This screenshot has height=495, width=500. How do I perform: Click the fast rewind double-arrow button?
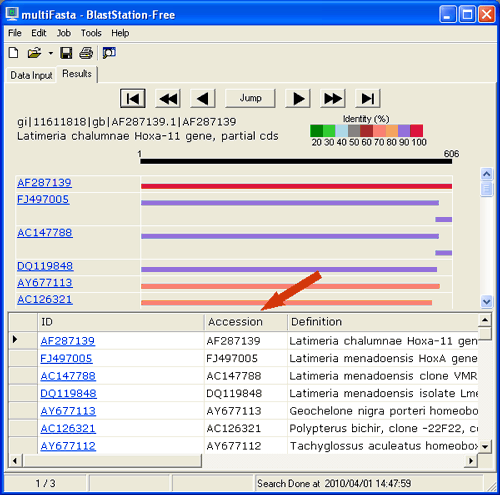[168, 98]
